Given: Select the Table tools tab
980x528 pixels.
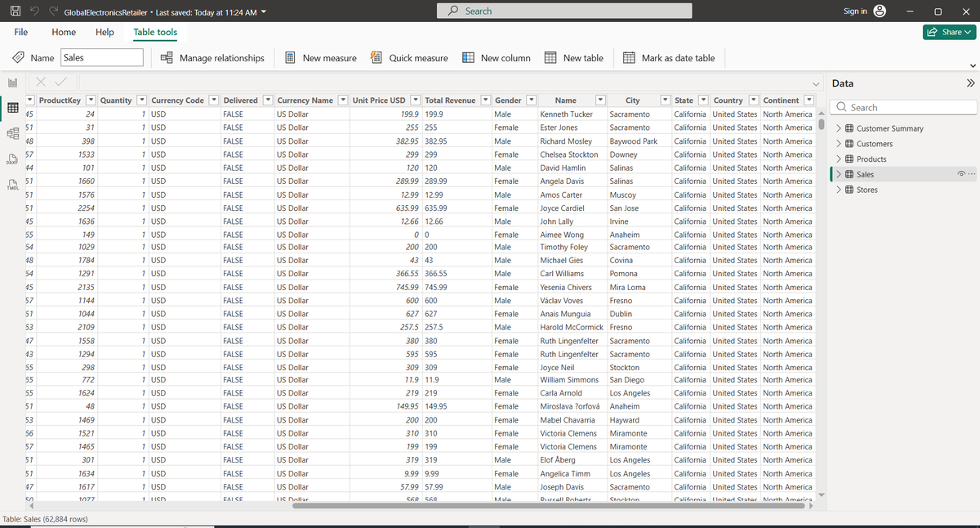Looking at the screenshot, I should click(155, 32).
